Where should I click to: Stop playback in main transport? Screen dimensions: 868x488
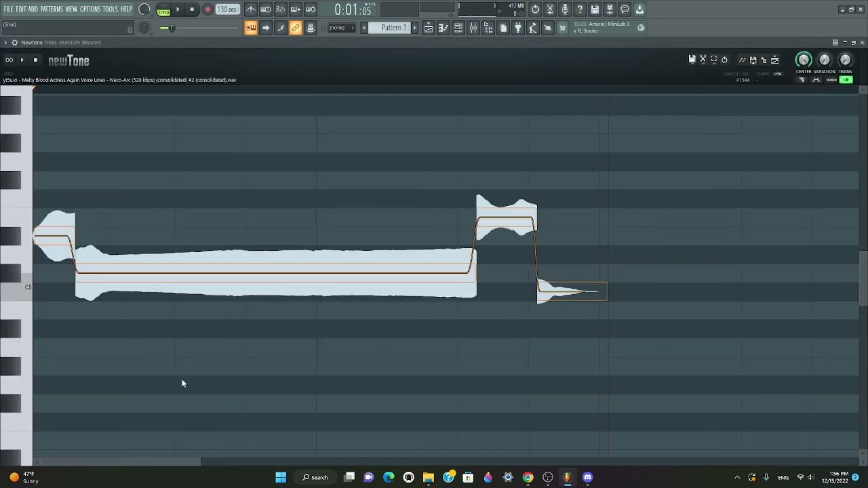(192, 9)
